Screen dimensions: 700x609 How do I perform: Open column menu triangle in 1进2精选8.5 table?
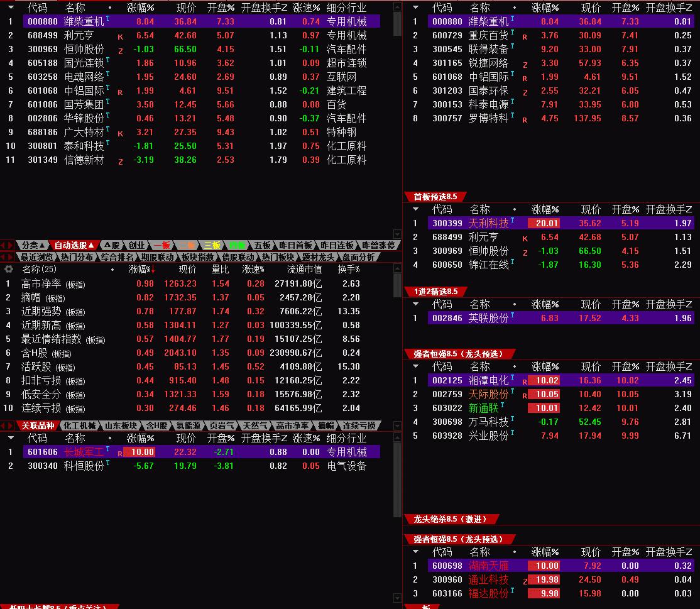point(415,304)
